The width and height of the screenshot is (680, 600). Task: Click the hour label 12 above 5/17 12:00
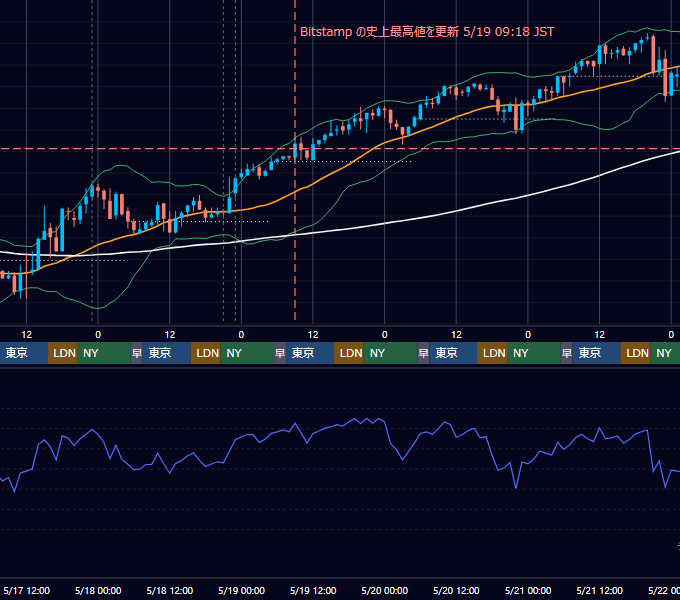(x=26, y=335)
